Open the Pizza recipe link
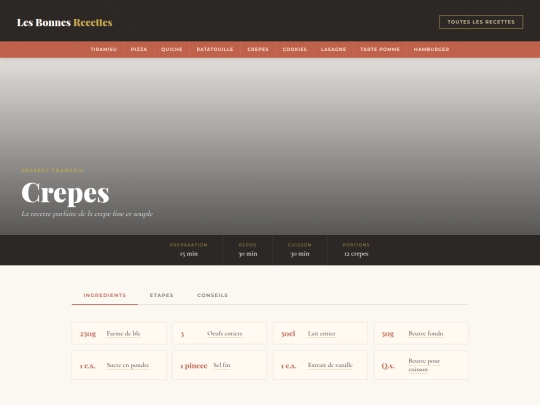The image size is (540, 405). (139, 49)
